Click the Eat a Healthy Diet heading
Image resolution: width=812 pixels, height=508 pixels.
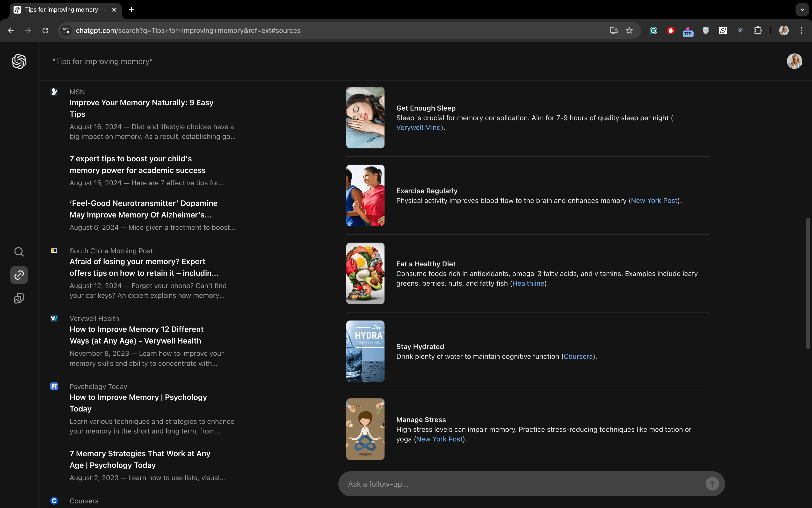point(426,264)
